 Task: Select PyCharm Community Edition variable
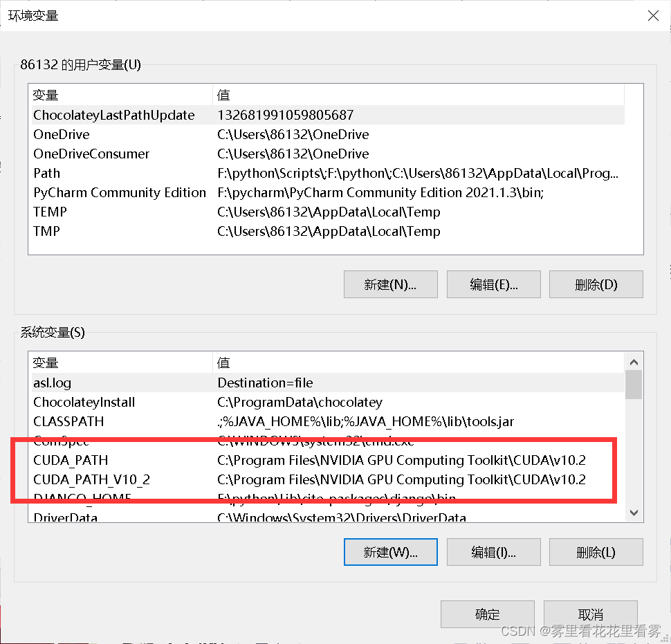tap(328, 192)
